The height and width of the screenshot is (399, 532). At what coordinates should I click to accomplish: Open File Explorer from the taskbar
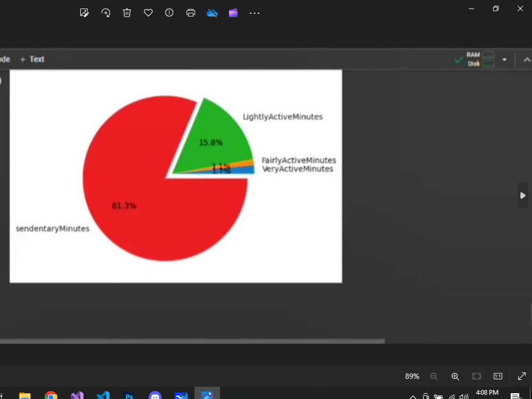pyautogui.click(x=25, y=396)
